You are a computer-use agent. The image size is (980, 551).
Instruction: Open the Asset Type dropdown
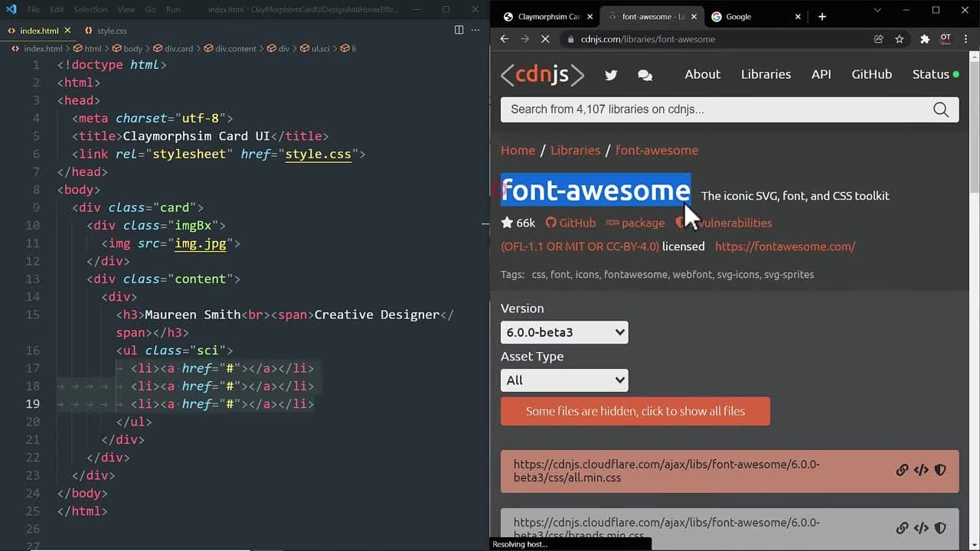[564, 380]
